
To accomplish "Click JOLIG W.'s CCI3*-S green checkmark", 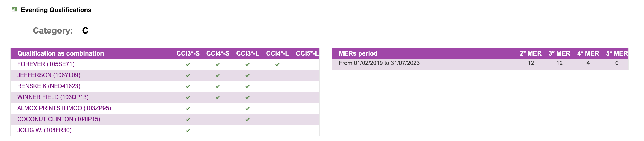I will pos(188,130).
